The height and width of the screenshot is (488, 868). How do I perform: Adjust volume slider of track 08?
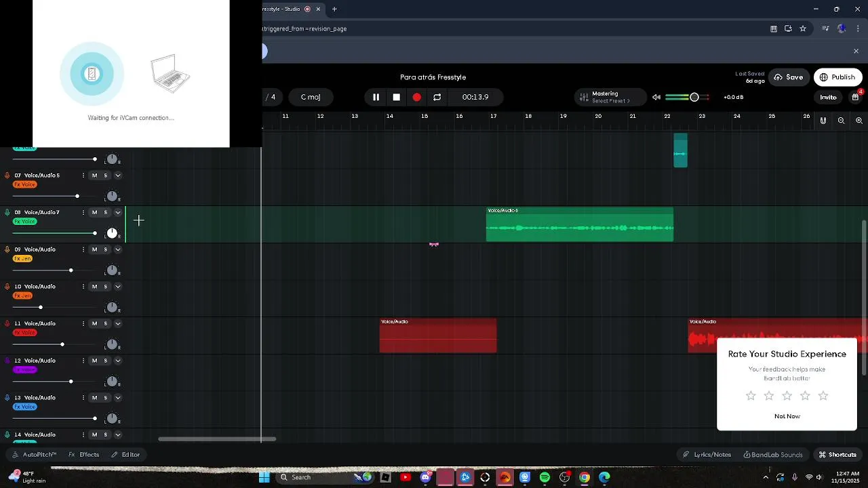pos(94,233)
